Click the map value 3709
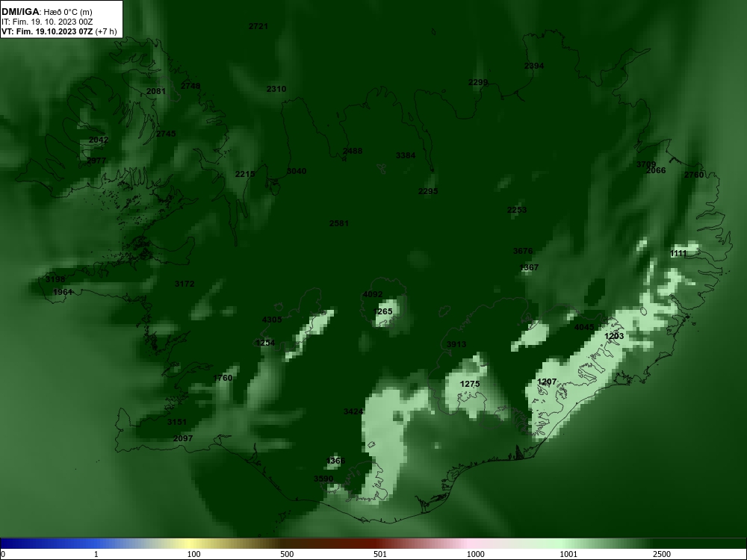Viewport: 747px width, 560px height. pos(646,165)
